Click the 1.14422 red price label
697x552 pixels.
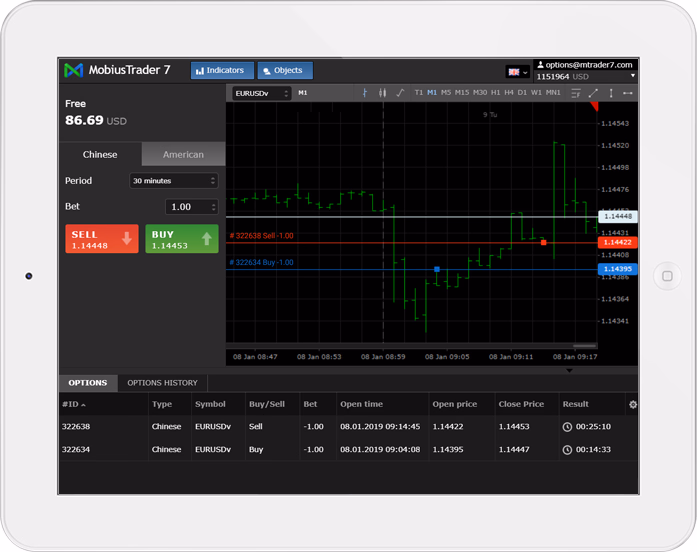[618, 242]
